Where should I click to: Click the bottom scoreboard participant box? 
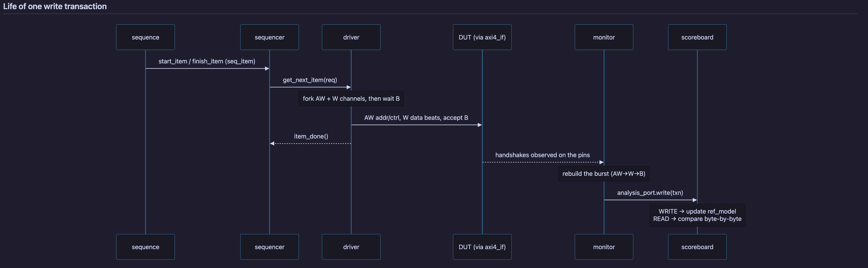(697, 247)
